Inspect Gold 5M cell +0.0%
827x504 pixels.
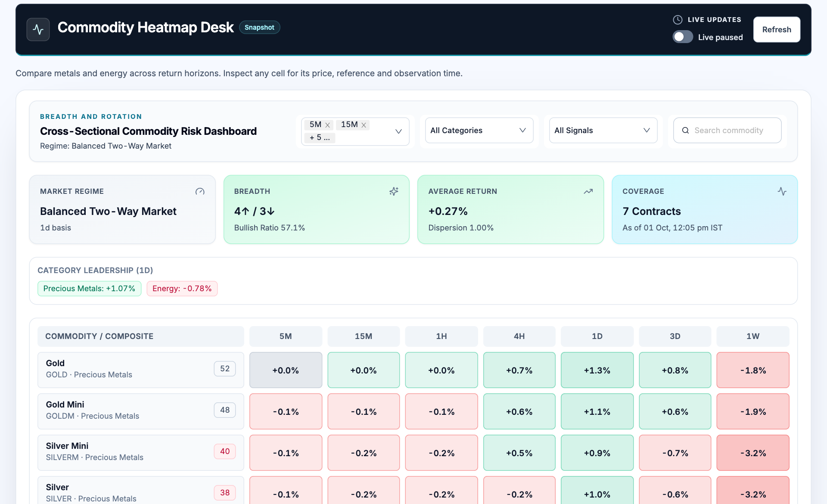pos(286,370)
